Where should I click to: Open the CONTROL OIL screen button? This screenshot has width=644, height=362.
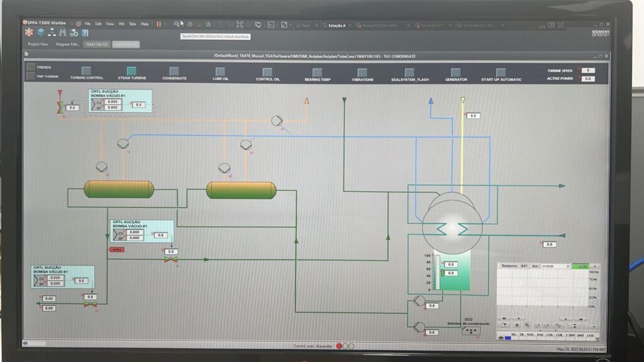point(267,72)
